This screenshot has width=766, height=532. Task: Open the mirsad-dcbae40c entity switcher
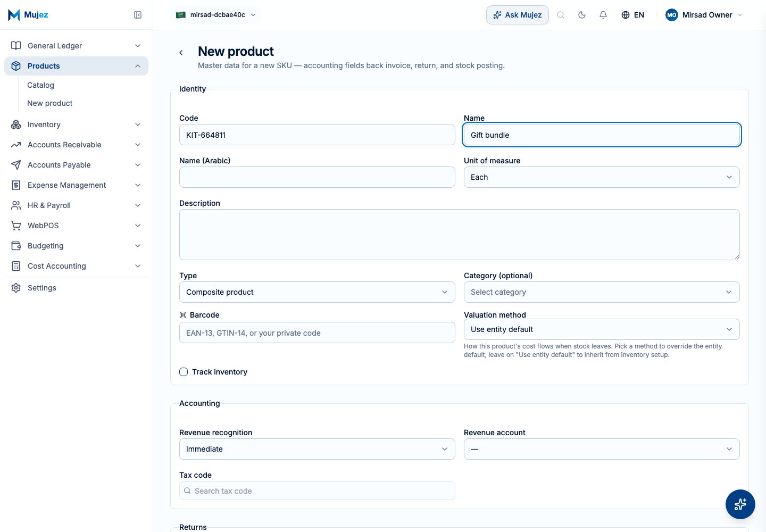(x=217, y=15)
